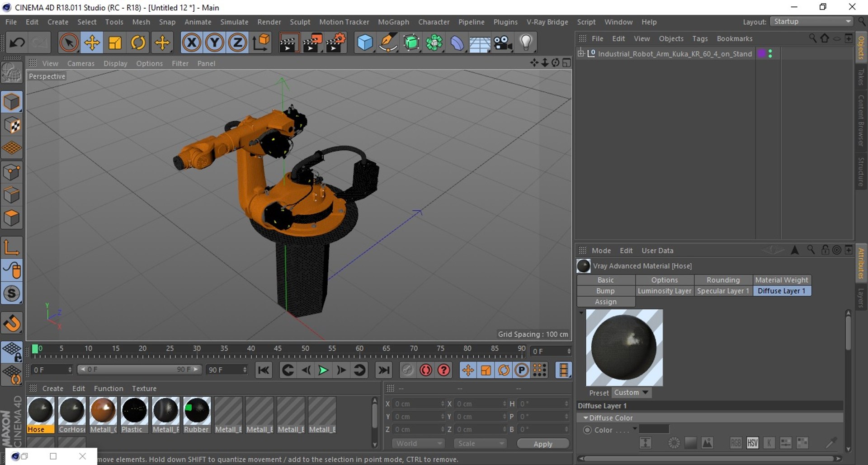This screenshot has height=465, width=868.
Task: Toggle visibility dots of robot arm object
Action: point(770,53)
